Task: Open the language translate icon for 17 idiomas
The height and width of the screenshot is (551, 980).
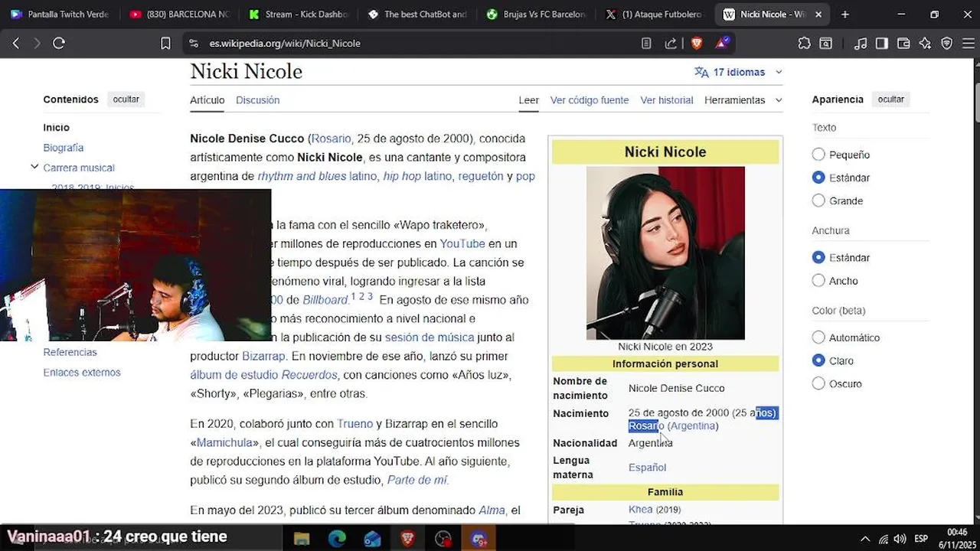Action: point(701,72)
